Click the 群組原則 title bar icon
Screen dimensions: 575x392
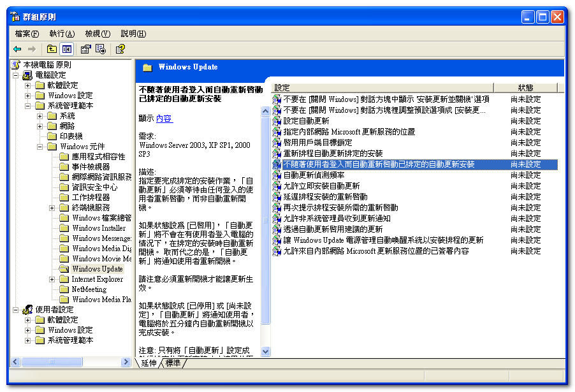[x=15, y=17]
